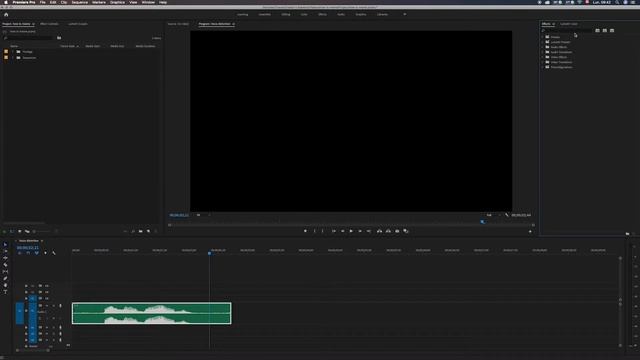Click the Mark Out button
Screen dimensions: 640x360
coord(322,231)
